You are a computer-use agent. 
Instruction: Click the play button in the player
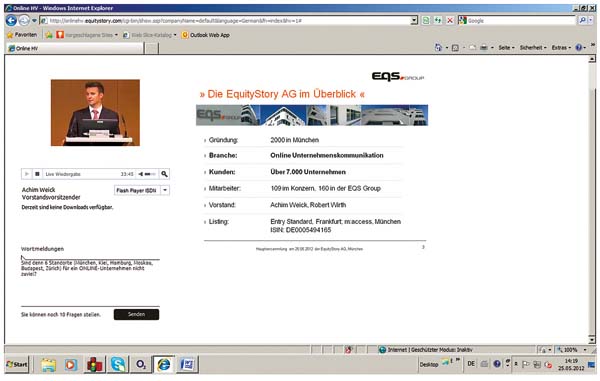26,174
